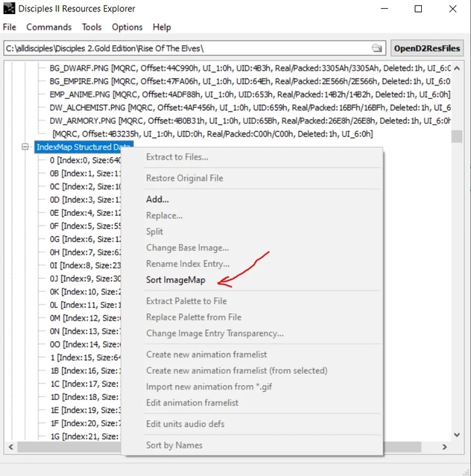Open the Help menu

pyautogui.click(x=161, y=27)
